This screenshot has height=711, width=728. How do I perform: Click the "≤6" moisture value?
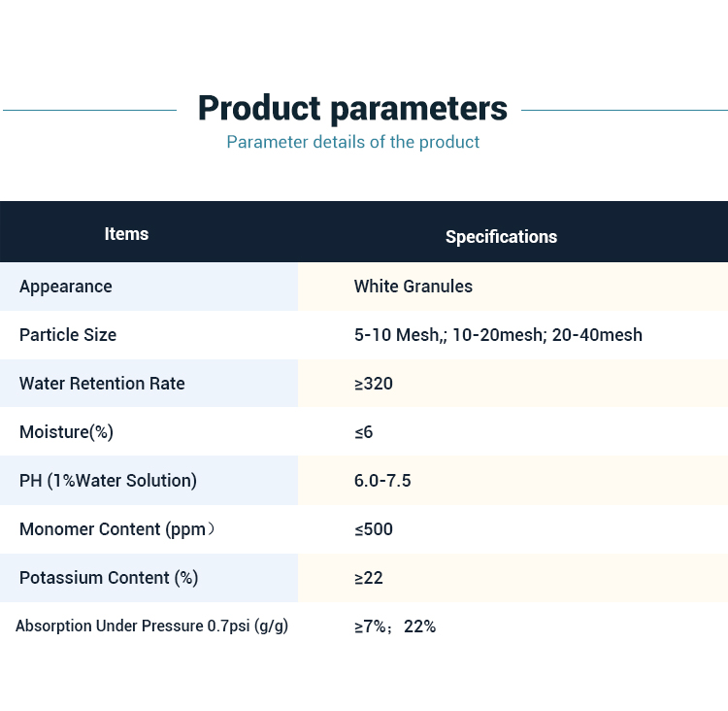pos(364,432)
